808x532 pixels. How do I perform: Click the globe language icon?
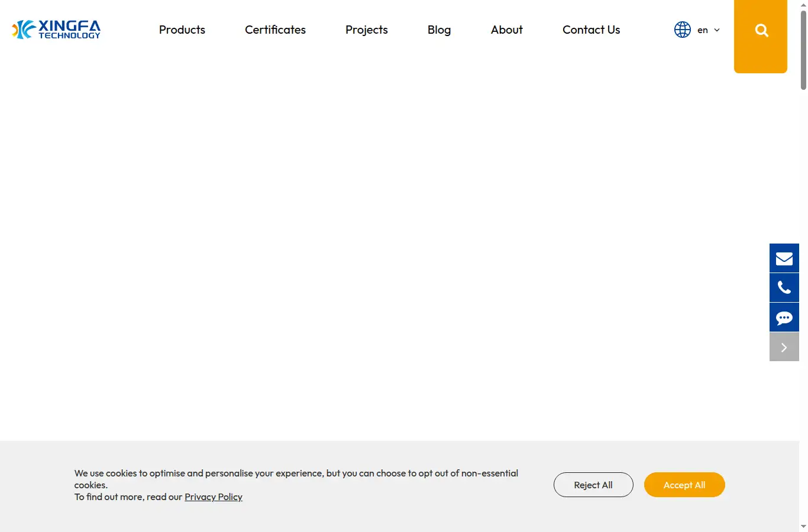683,30
